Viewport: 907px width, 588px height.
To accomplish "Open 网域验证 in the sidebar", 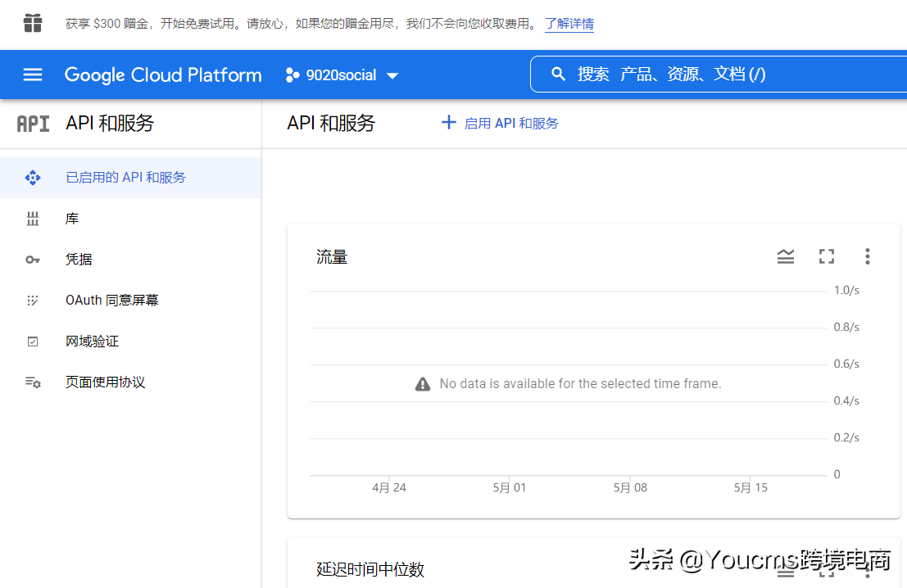I will [x=131, y=341].
